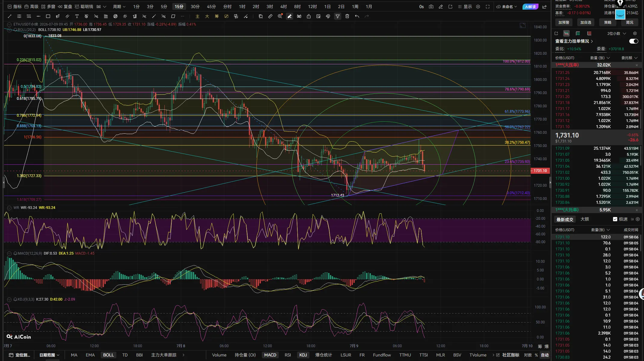Expand the 2位小数 precision dropdown
This screenshot has height=361, width=644.
[x=616, y=33]
